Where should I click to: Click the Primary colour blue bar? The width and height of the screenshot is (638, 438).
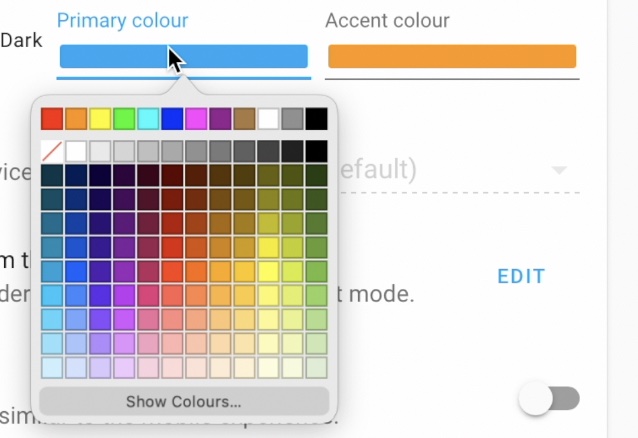(184, 56)
